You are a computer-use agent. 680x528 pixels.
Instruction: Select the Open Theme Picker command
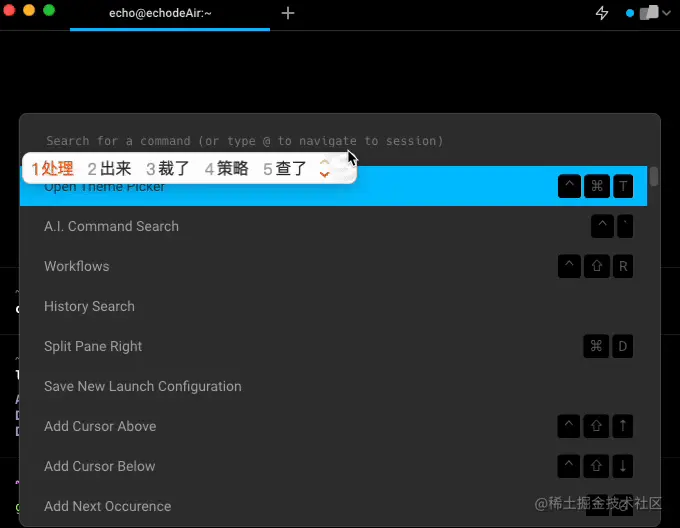333,186
